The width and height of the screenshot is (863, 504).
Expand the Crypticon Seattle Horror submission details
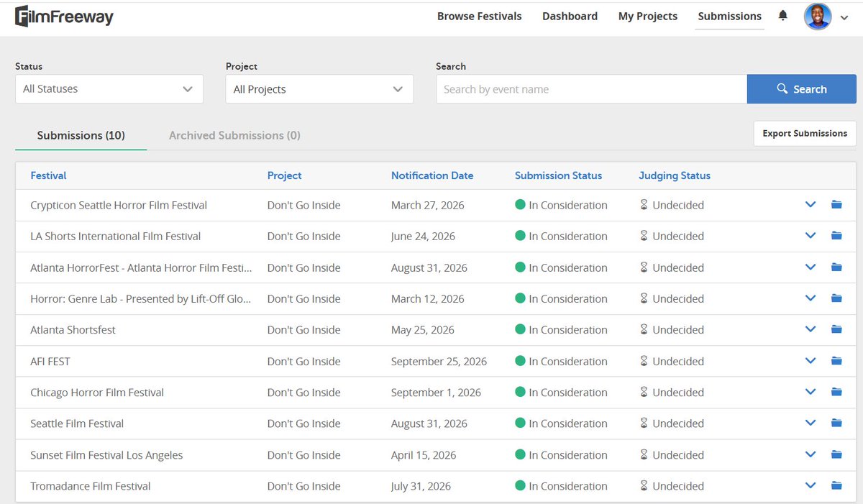click(x=811, y=205)
